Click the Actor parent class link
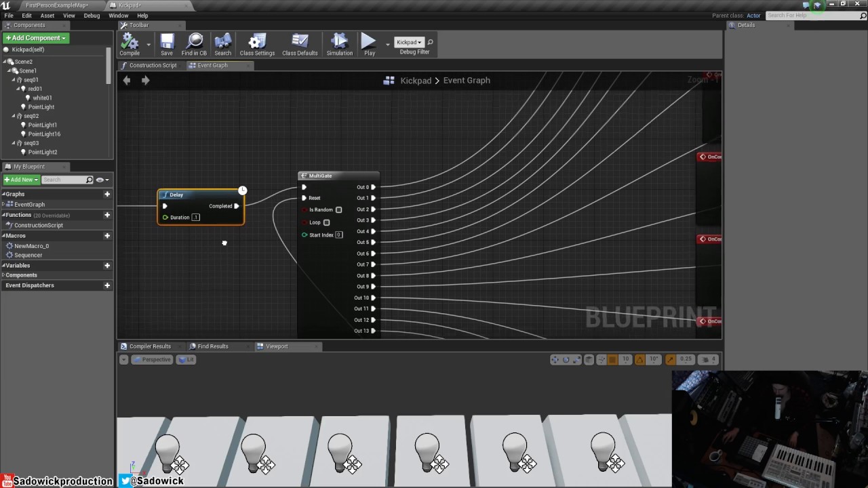This screenshot has height=488, width=868. [753, 16]
